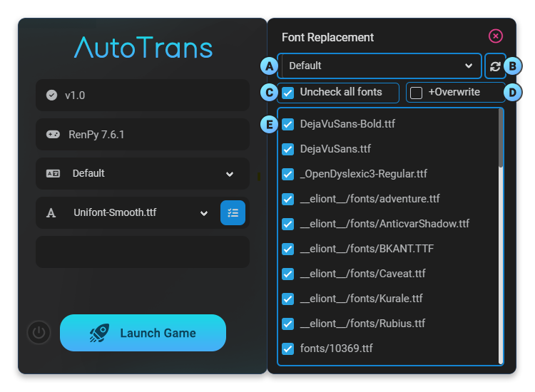Viewport: 535px width, 392px height.
Task: Open the font checklist icon button
Action: click(233, 213)
